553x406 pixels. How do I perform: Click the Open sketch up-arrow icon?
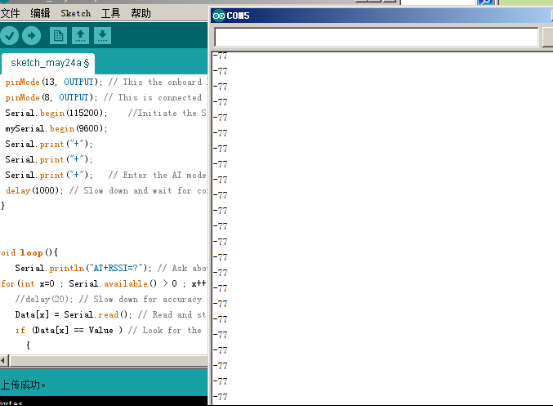(80, 36)
